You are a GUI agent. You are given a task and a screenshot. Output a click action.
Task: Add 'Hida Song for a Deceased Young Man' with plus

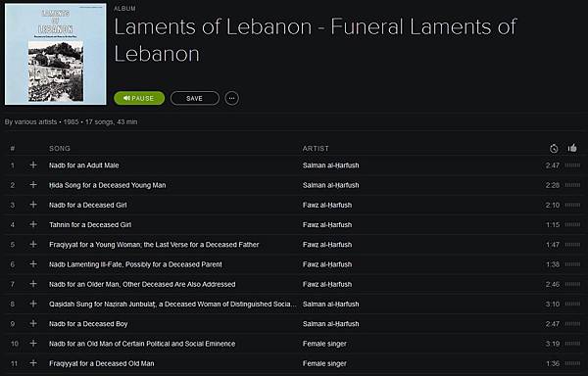pos(33,185)
